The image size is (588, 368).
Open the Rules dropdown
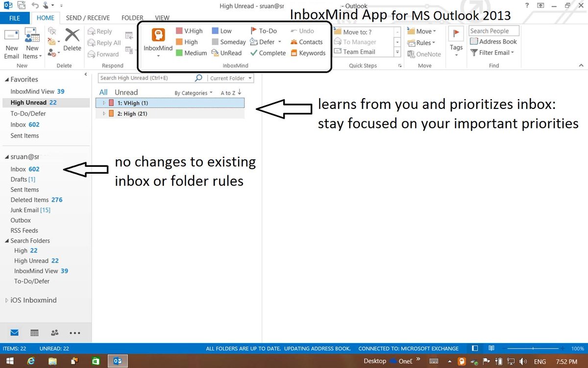(421, 43)
